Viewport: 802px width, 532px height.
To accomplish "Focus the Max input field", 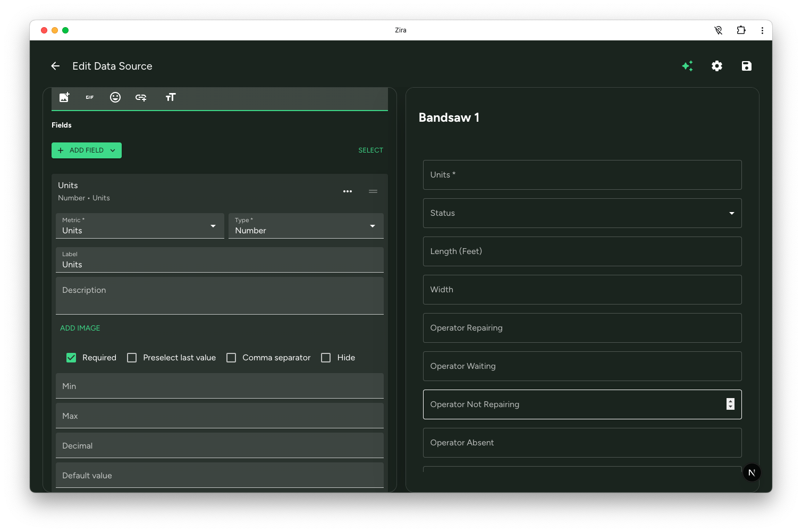I will tap(220, 416).
